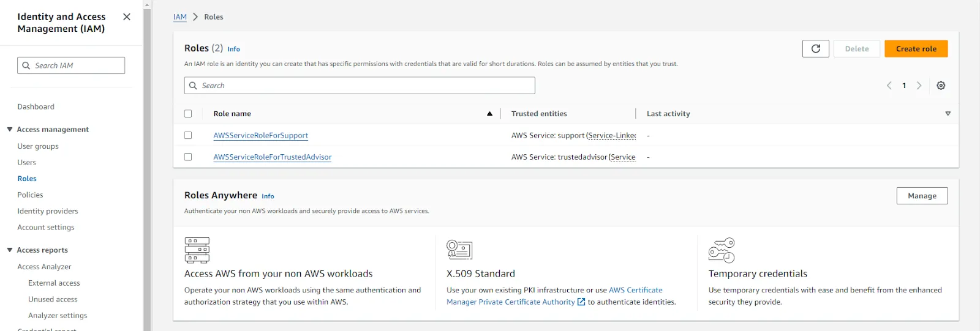Check the AWSServiceRoleForTrustedAdvisor row checkbox
The height and width of the screenshot is (331, 980).
point(188,157)
